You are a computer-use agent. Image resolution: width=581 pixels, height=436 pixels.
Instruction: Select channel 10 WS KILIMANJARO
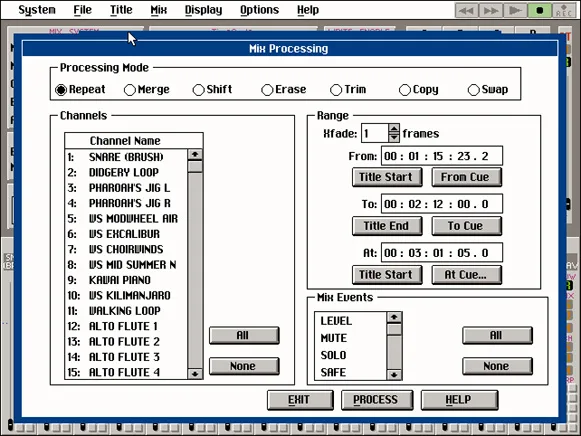pyautogui.click(x=126, y=296)
